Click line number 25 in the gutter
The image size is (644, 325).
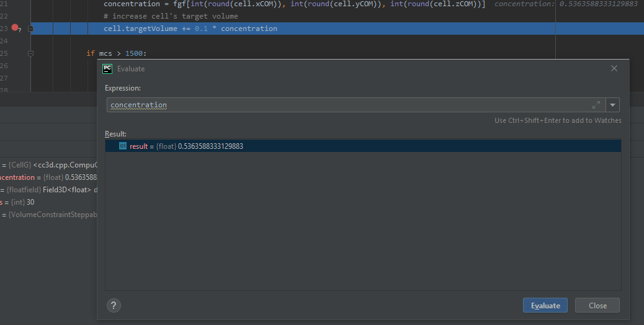point(4,53)
